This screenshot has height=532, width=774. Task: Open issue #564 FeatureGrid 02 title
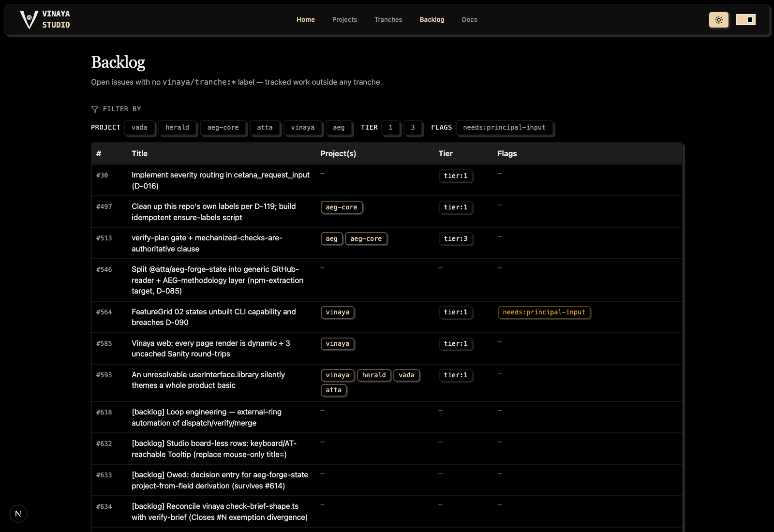[214, 317]
